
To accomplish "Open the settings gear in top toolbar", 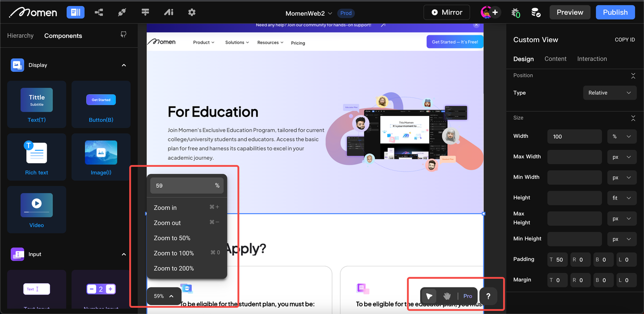I will coord(192,12).
